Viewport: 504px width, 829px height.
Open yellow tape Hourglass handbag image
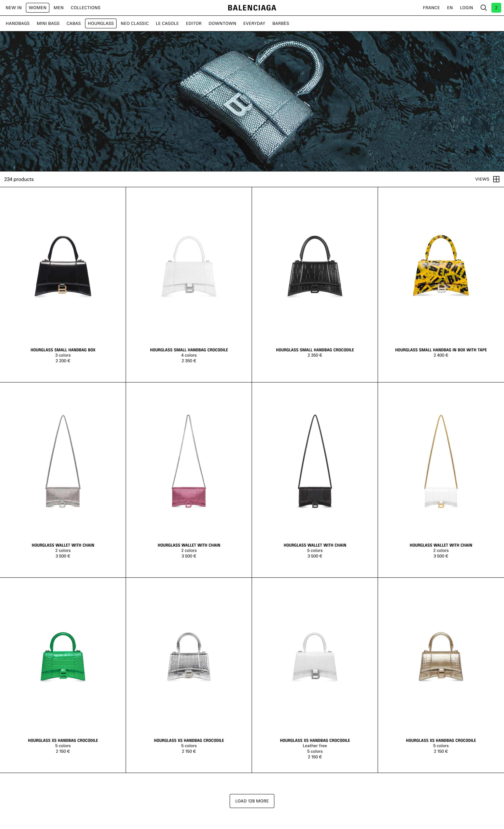[x=441, y=265]
